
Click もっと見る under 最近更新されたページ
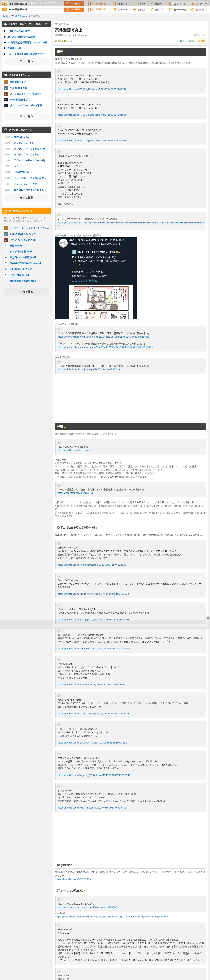coord(26,197)
